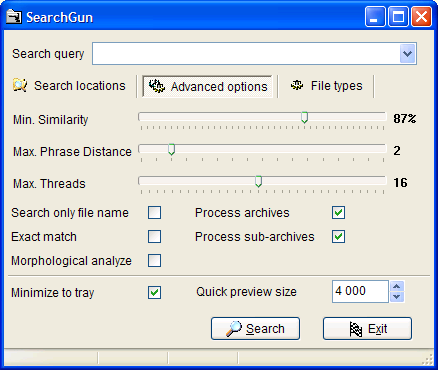Click the Max. Phrase Distance slider thumb
438x370 pixels.
pos(171,150)
